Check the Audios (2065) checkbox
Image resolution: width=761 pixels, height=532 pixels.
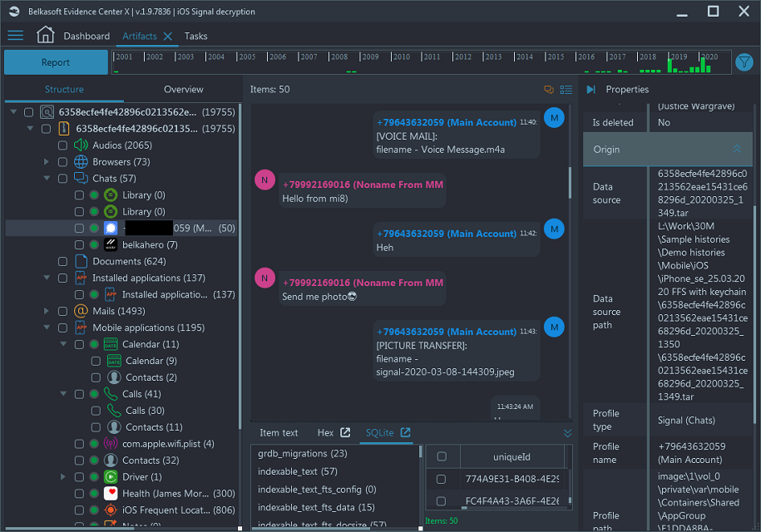pyautogui.click(x=62, y=145)
